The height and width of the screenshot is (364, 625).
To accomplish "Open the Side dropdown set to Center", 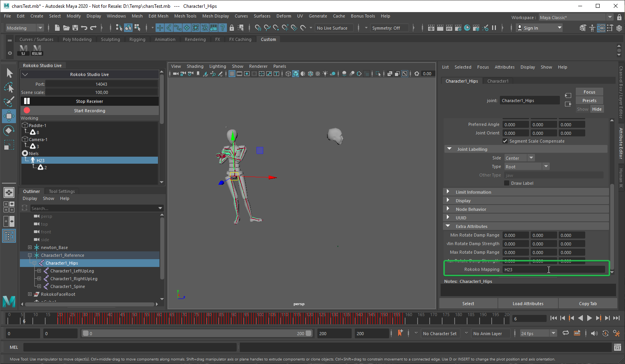I will (519, 158).
